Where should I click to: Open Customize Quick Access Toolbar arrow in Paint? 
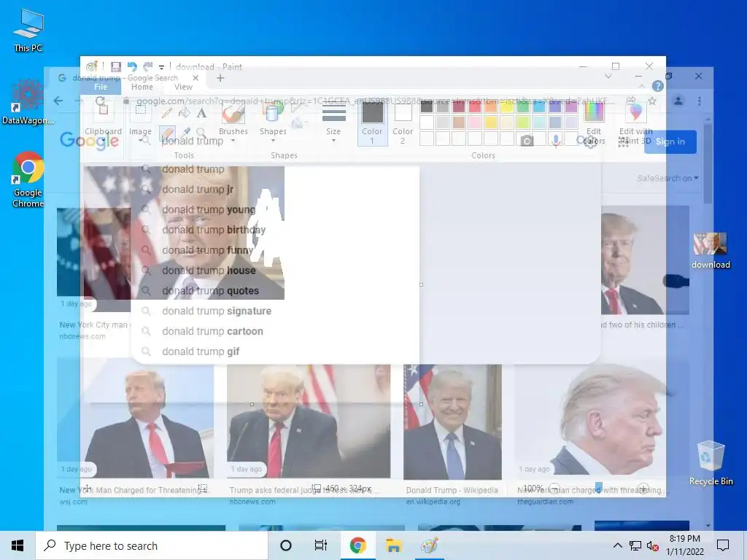[x=161, y=67]
